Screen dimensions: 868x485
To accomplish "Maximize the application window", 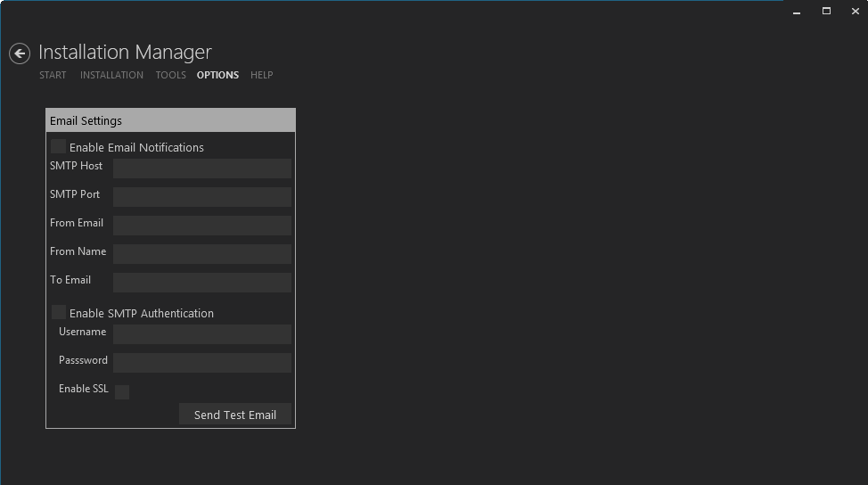I will coord(826,12).
